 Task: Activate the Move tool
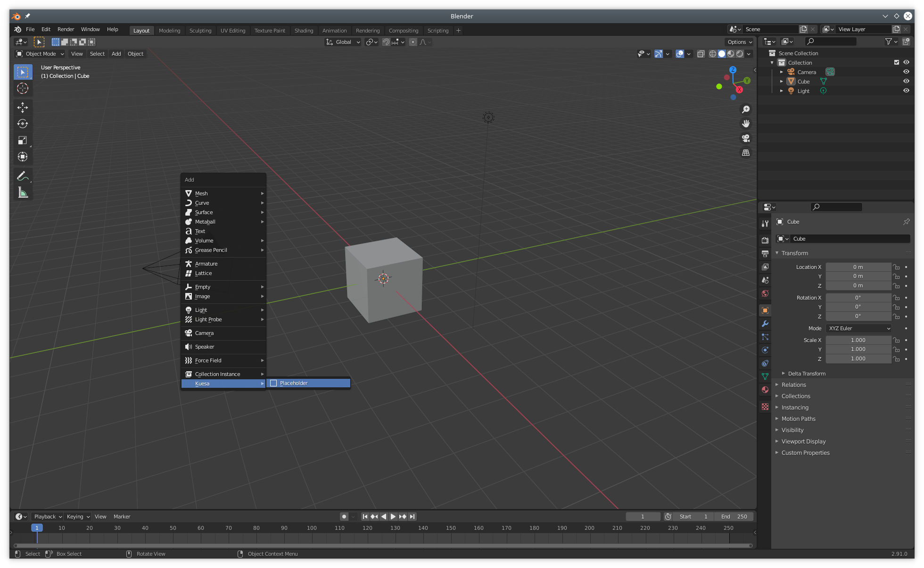[23, 108]
